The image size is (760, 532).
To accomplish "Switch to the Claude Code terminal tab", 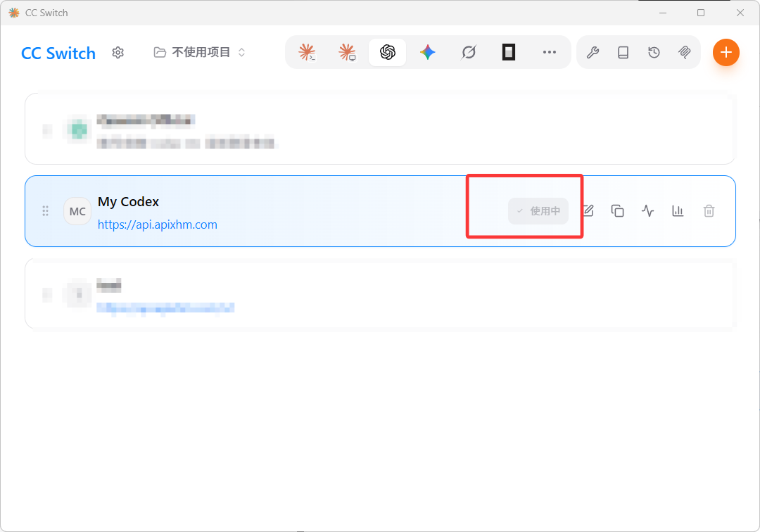I will [307, 52].
